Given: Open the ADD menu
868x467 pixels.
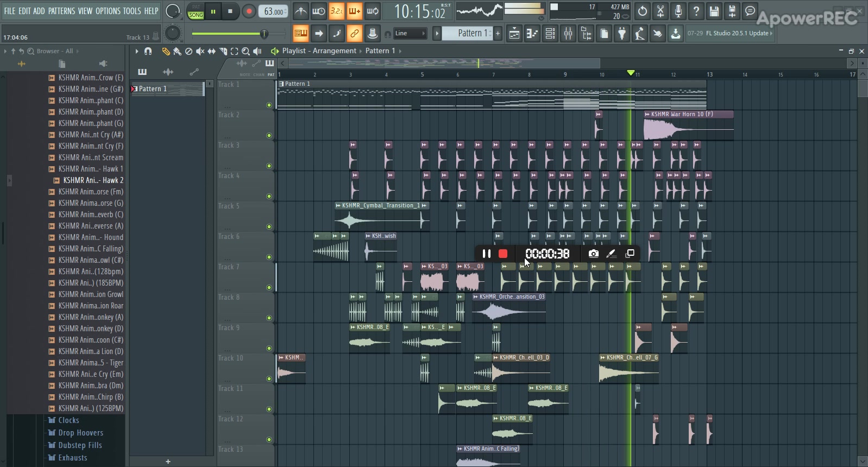Looking at the screenshot, I should pyautogui.click(x=39, y=11).
